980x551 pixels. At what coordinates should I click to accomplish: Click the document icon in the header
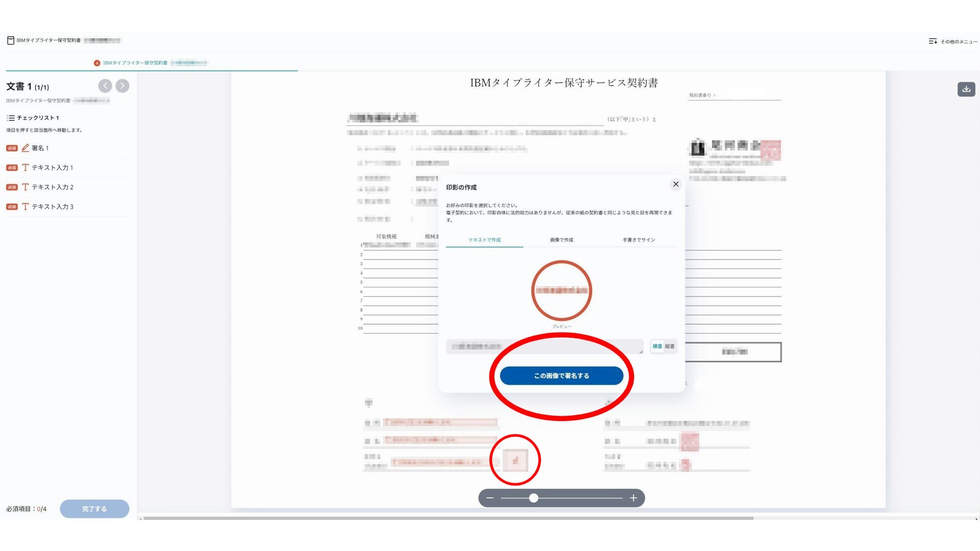10,40
